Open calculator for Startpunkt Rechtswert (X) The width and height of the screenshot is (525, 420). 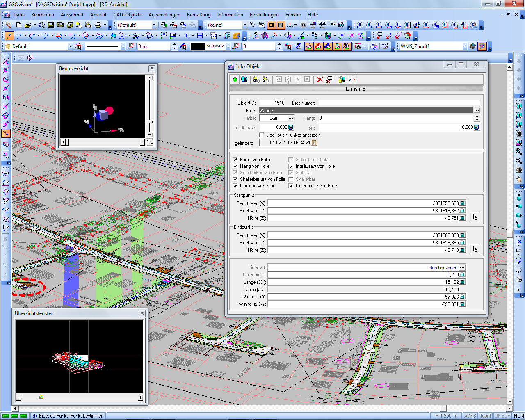point(463,203)
